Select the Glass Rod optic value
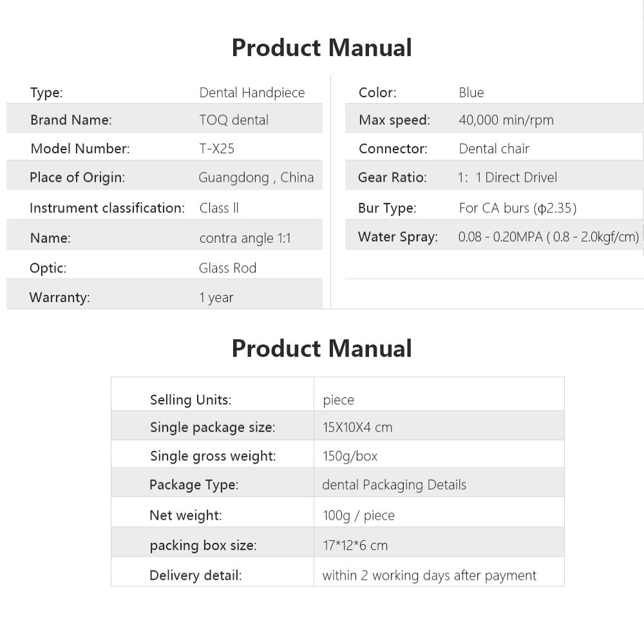644x644 pixels. pyautogui.click(x=227, y=268)
